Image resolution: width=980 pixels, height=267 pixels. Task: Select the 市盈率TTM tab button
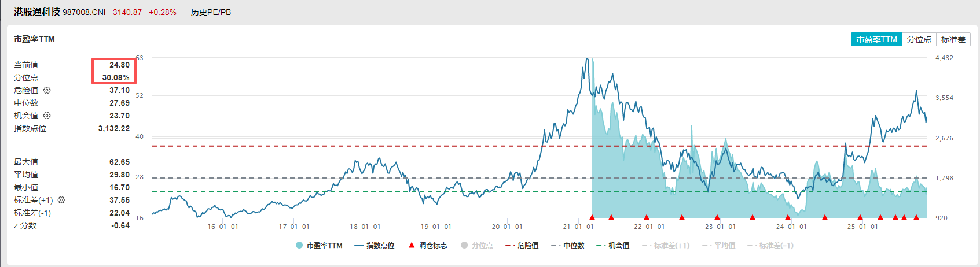pos(876,39)
